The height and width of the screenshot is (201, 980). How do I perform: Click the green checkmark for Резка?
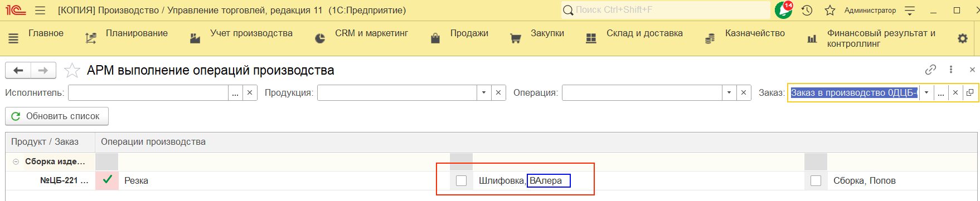point(107,180)
